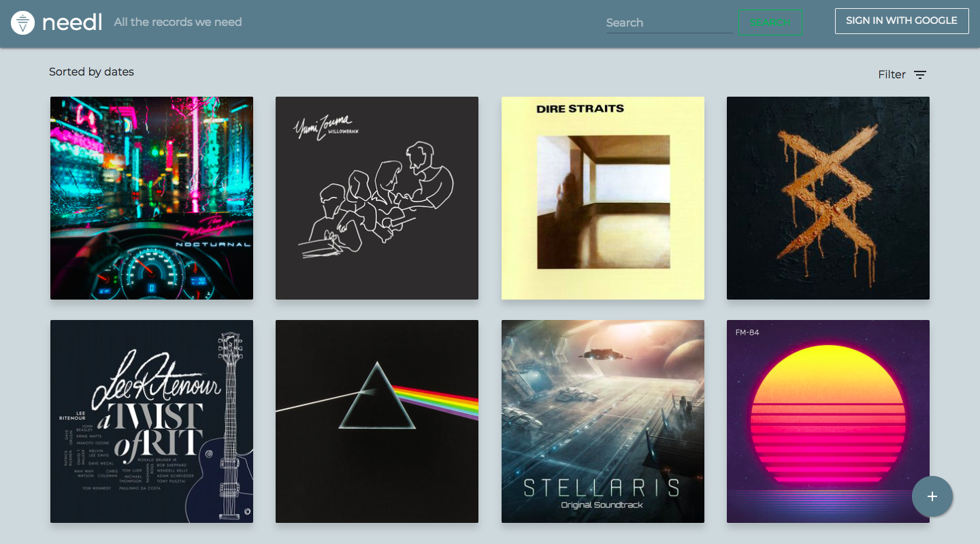Image resolution: width=980 pixels, height=544 pixels.
Task: Focus the Search input field
Action: click(x=669, y=22)
